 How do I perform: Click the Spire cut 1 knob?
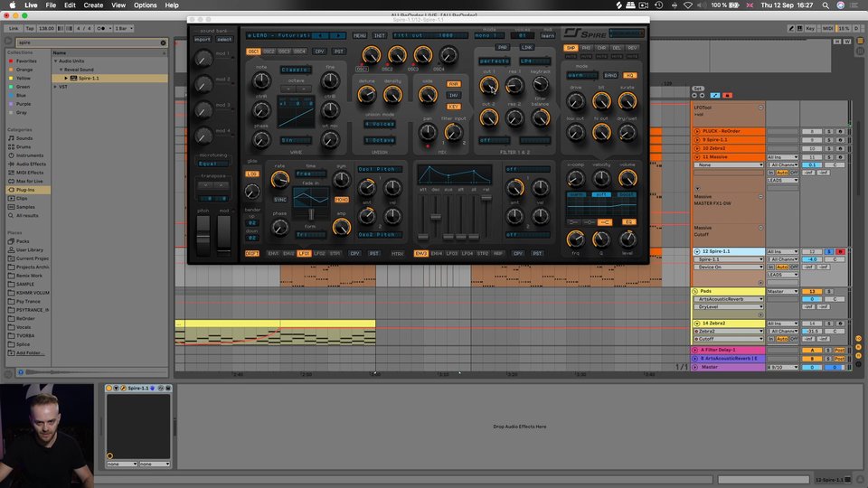click(x=488, y=85)
